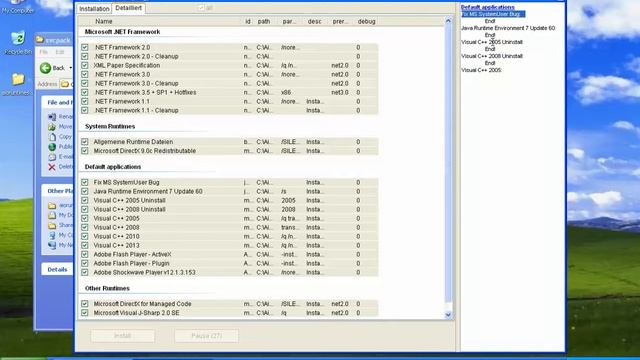Click the Install button
The width and height of the screenshot is (640, 360).
[122, 336]
